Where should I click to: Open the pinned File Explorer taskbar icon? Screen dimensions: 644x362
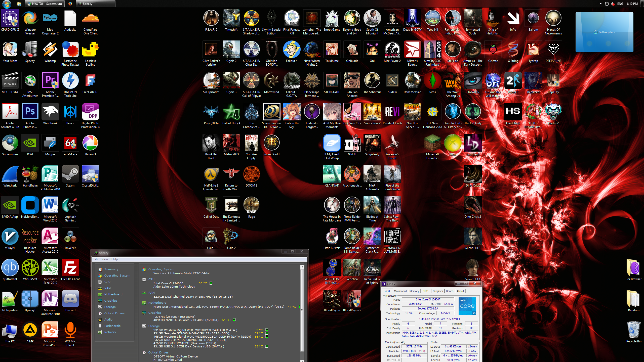click(19, 4)
